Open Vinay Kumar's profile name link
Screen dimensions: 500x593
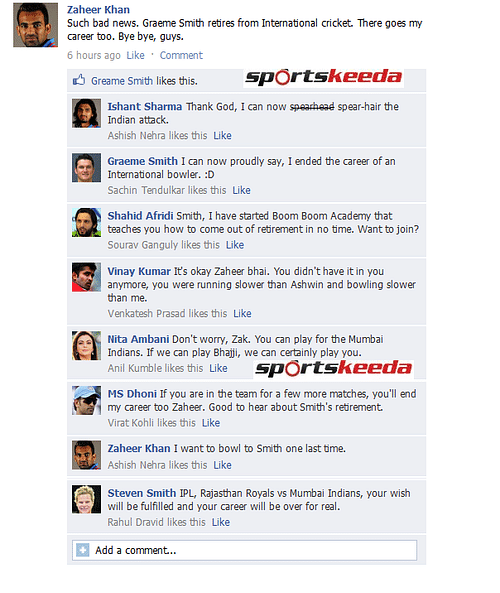(139, 271)
